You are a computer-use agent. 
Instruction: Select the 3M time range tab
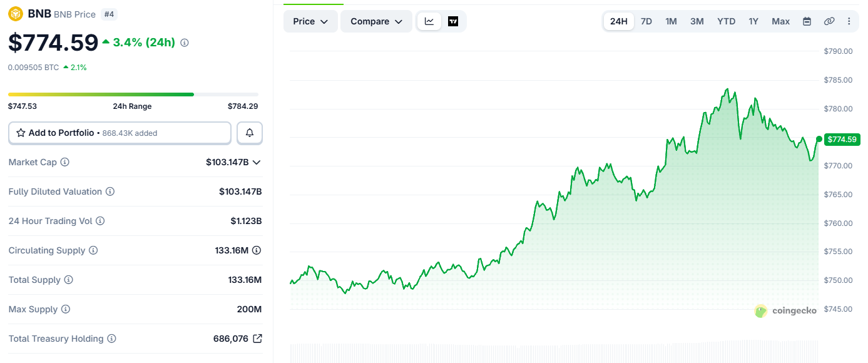click(697, 21)
